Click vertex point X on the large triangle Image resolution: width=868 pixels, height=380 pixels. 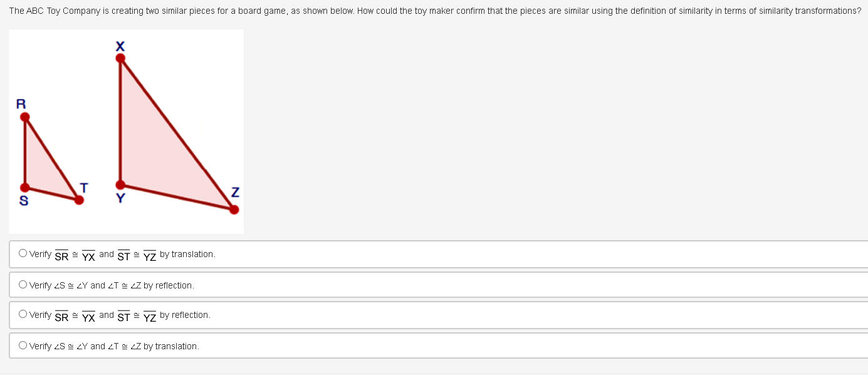[x=120, y=58]
